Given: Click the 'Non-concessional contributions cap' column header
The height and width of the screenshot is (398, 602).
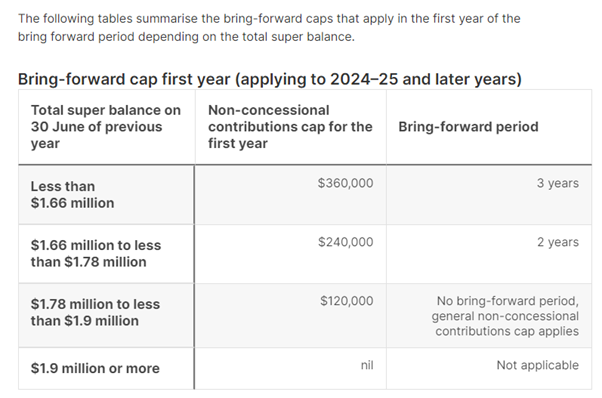Looking at the screenshot, I should [x=290, y=127].
